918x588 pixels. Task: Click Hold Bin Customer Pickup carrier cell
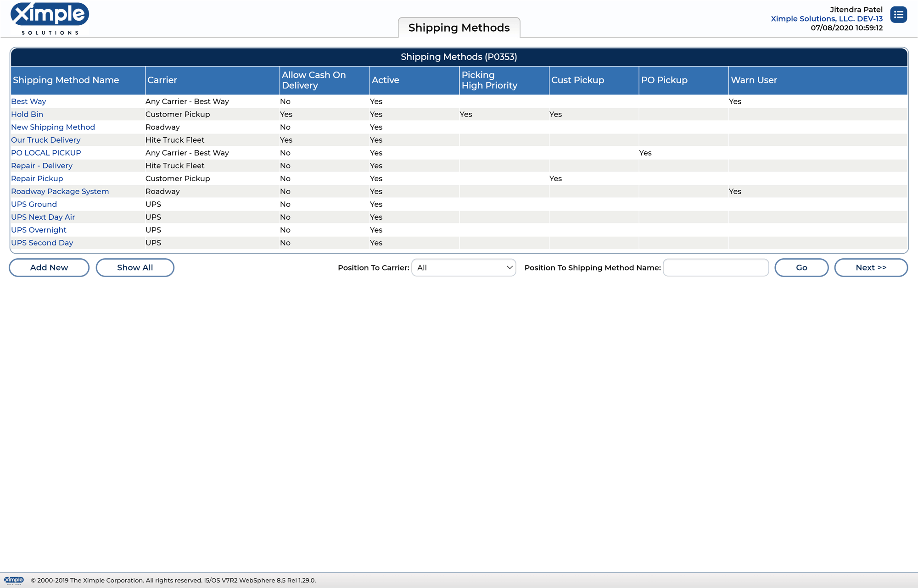[x=213, y=114]
